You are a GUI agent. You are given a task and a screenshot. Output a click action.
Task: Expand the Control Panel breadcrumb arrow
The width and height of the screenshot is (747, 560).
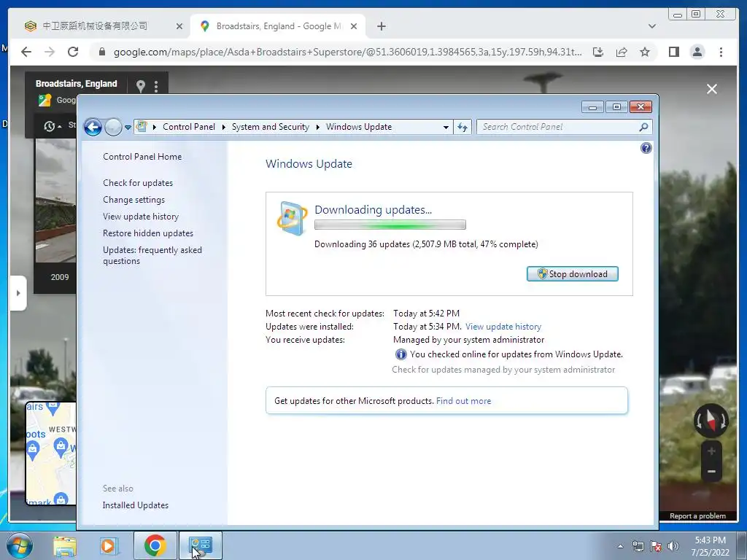(x=223, y=127)
